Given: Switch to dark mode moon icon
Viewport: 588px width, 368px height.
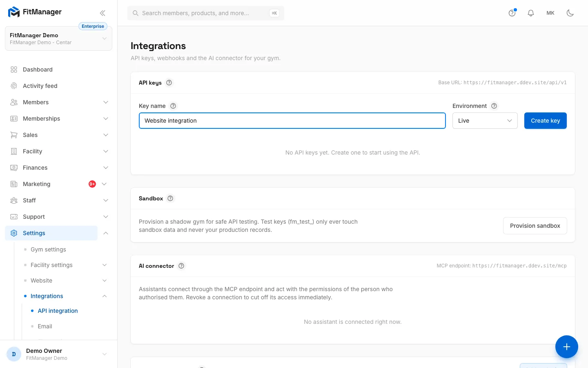Looking at the screenshot, I should [570, 13].
